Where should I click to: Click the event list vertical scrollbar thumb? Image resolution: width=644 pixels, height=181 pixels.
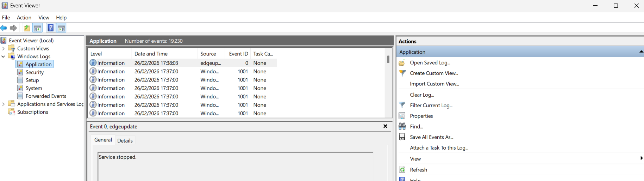coord(388,59)
